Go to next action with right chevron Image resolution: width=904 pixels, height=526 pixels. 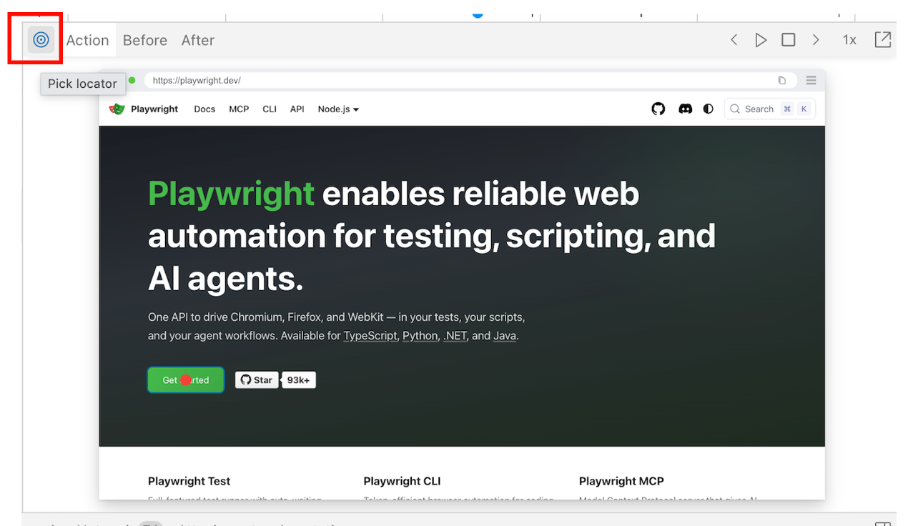816,40
